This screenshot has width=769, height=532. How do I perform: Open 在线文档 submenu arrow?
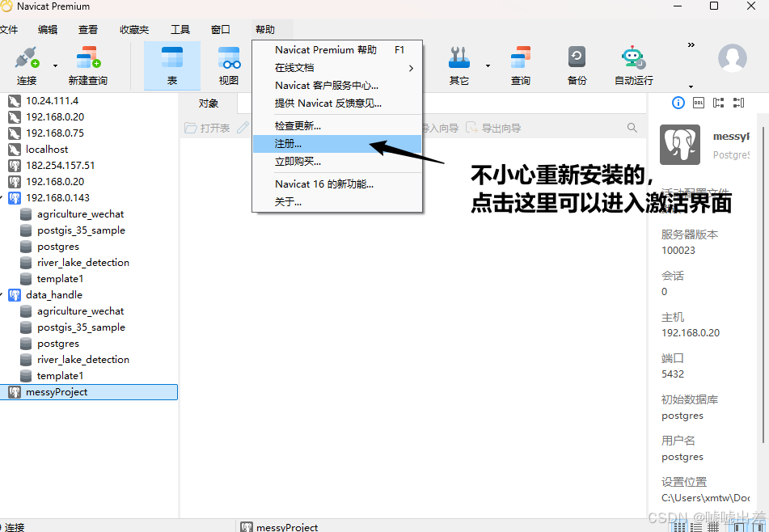point(411,68)
